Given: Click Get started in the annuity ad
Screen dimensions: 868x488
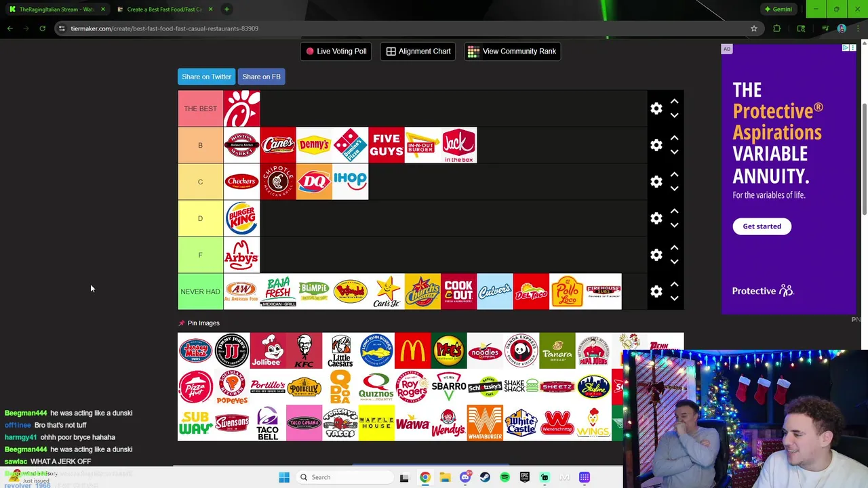Looking at the screenshot, I should click(762, 226).
